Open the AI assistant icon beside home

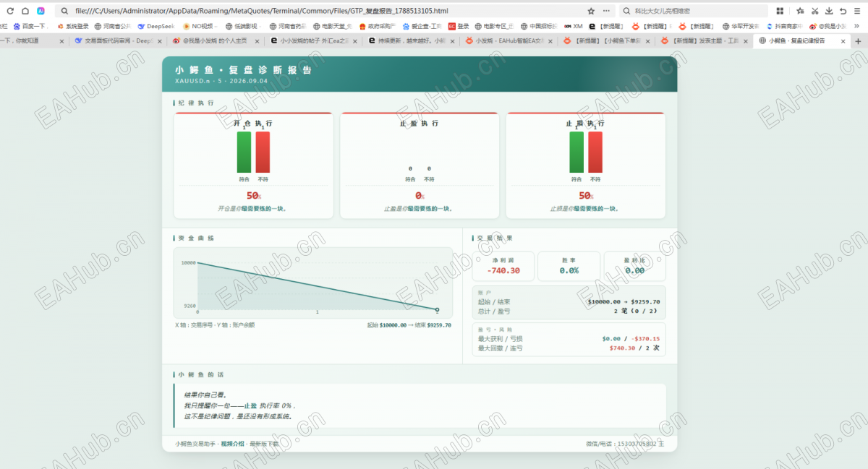pyautogui.click(x=41, y=11)
